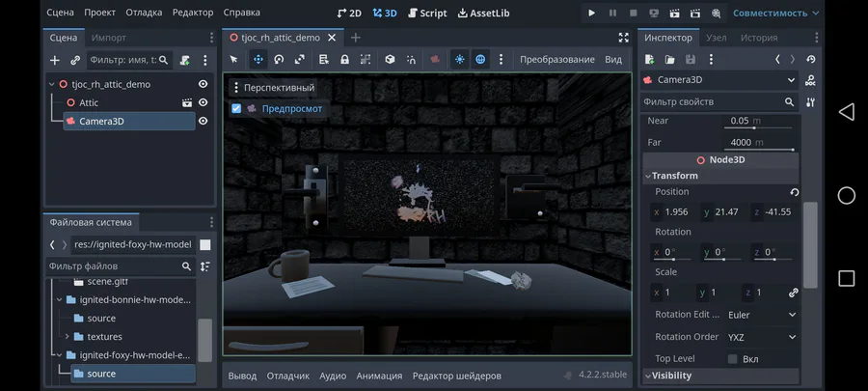The height and width of the screenshot is (391, 868).
Task: Open Attic scene in editor icon
Action: (187, 102)
